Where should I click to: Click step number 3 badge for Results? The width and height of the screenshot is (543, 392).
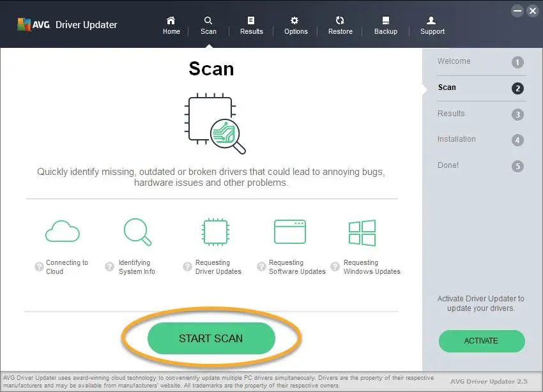click(x=517, y=114)
